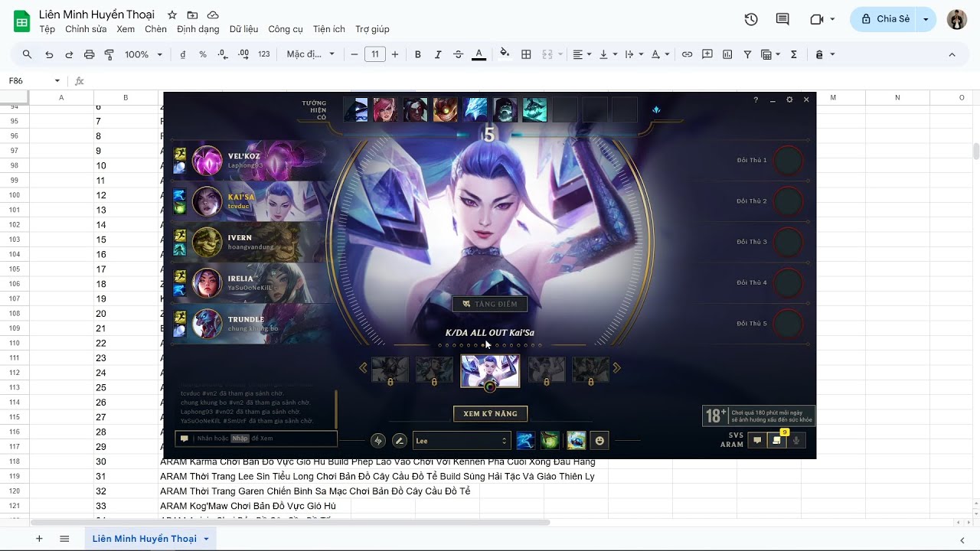
Task: Open the comments panel icon near Share
Action: [x=782, y=19]
